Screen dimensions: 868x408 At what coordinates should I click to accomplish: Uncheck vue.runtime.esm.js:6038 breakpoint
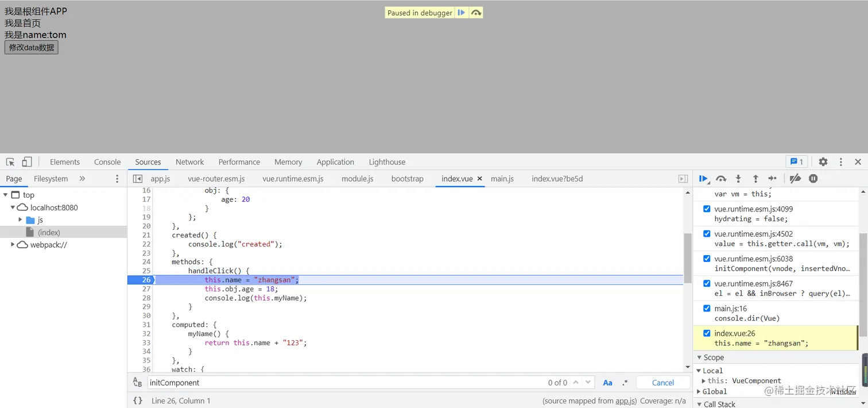pyautogui.click(x=707, y=258)
